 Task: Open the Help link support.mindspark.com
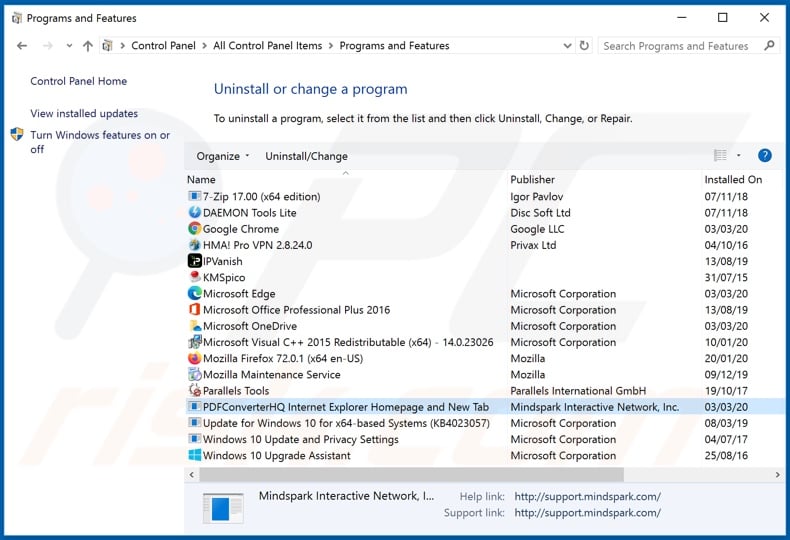pos(587,497)
